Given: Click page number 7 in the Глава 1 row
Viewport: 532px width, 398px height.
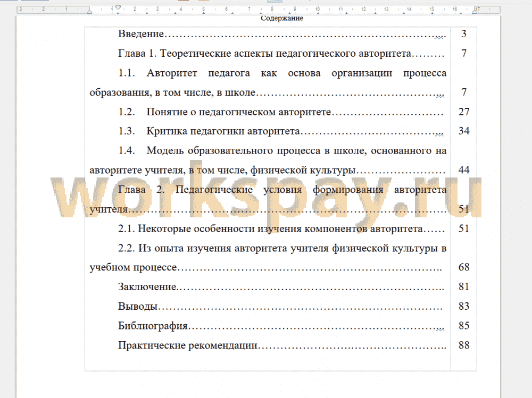Looking at the screenshot, I should 464,54.
